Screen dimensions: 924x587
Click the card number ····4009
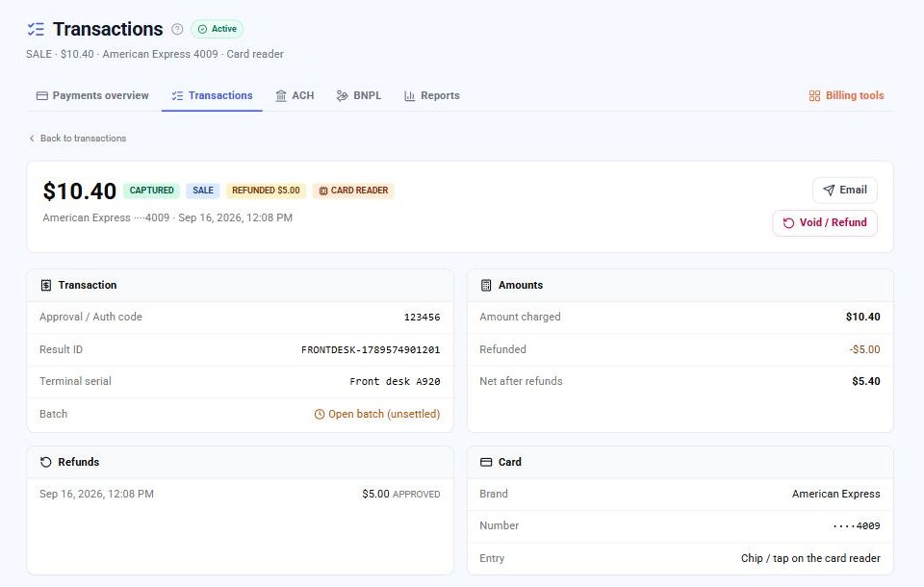tap(857, 525)
